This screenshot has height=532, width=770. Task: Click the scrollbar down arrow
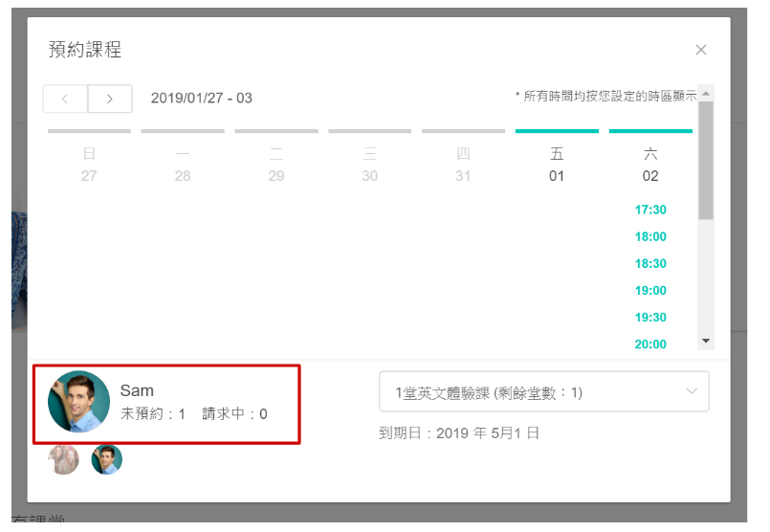706,341
